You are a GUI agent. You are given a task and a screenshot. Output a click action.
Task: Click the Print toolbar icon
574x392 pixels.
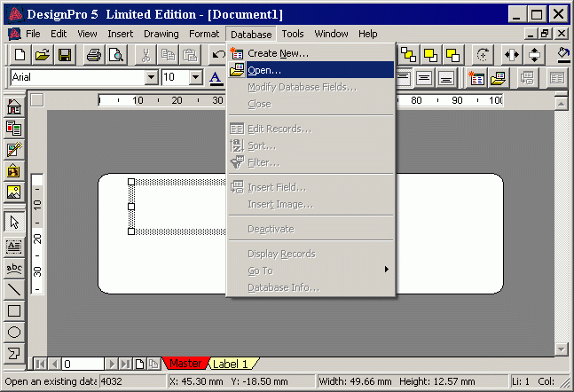94,55
